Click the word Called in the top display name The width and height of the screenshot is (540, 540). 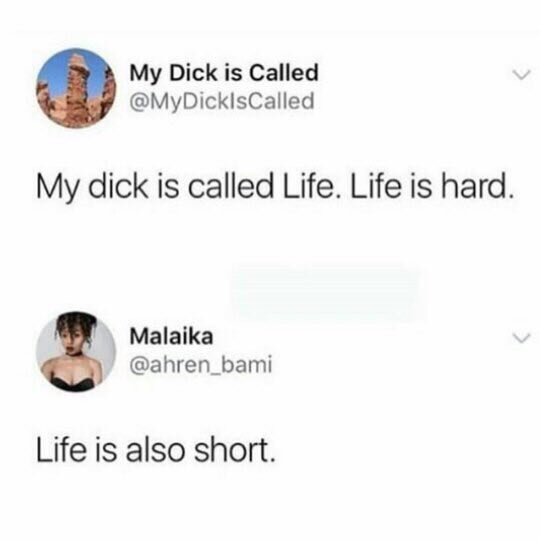click(284, 73)
